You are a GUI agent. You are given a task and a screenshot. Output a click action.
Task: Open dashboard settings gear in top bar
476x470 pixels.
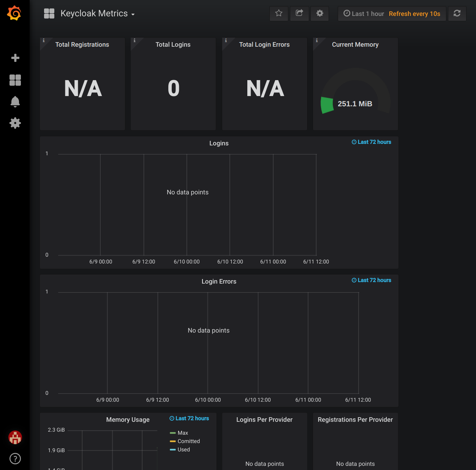pyautogui.click(x=320, y=14)
